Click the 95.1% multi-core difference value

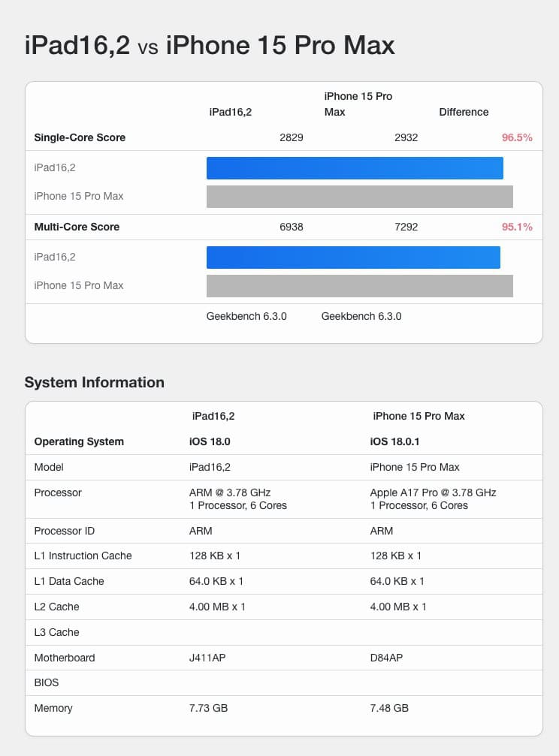coord(517,227)
